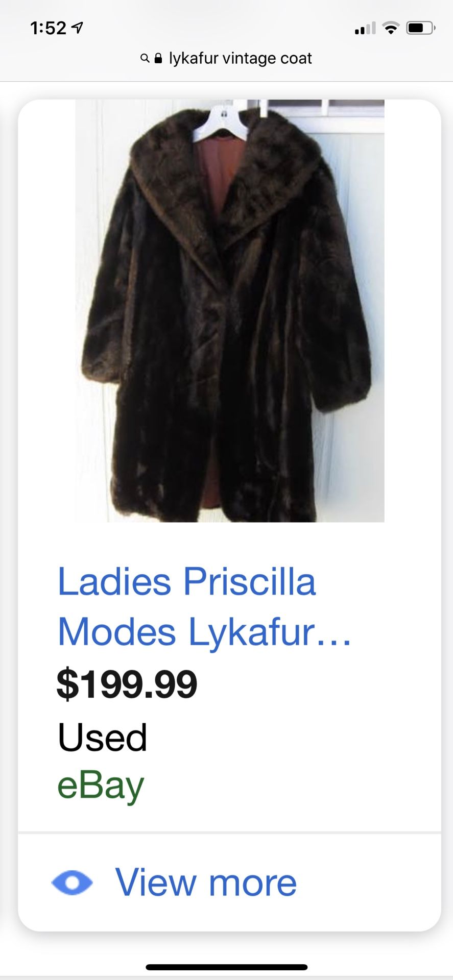Select the 'lykafur vintage coat' address bar text
Screen dimensions: 453x980
coord(240,58)
